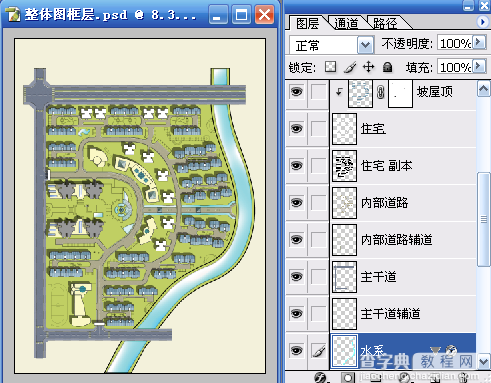Open the add layer style fx button
The height and width of the screenshot is (383, 491).
[x=321, y=378]
